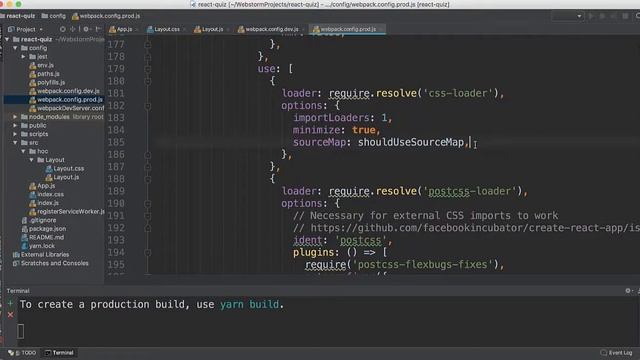Open env.js in project tree
Screen dimensions: 640x360
41,65
